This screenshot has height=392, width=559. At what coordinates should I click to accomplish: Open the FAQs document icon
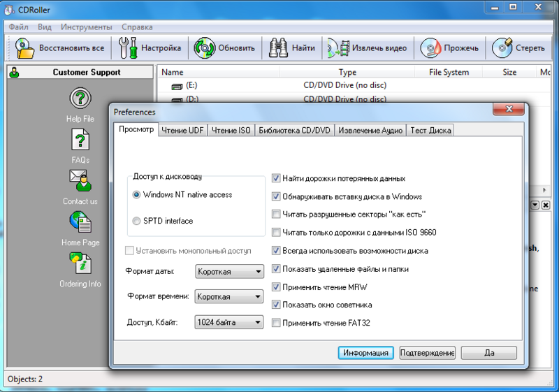(x=80, y=140)
